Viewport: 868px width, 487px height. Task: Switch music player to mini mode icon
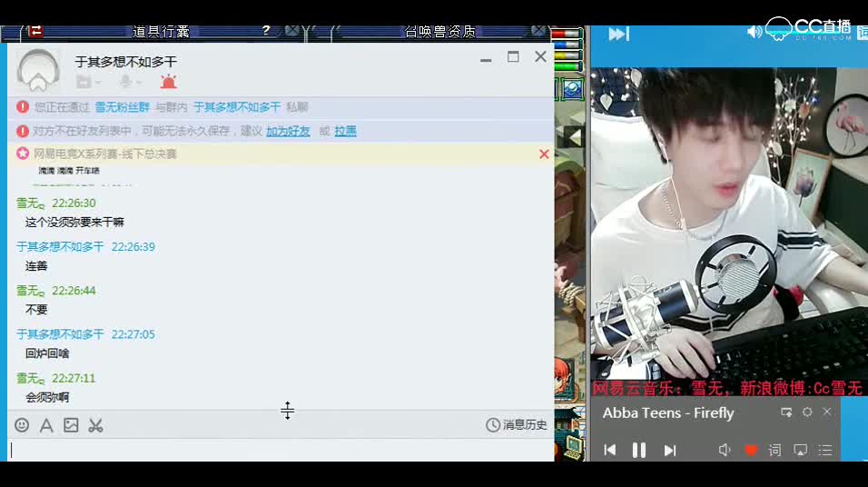coord(786,412)
